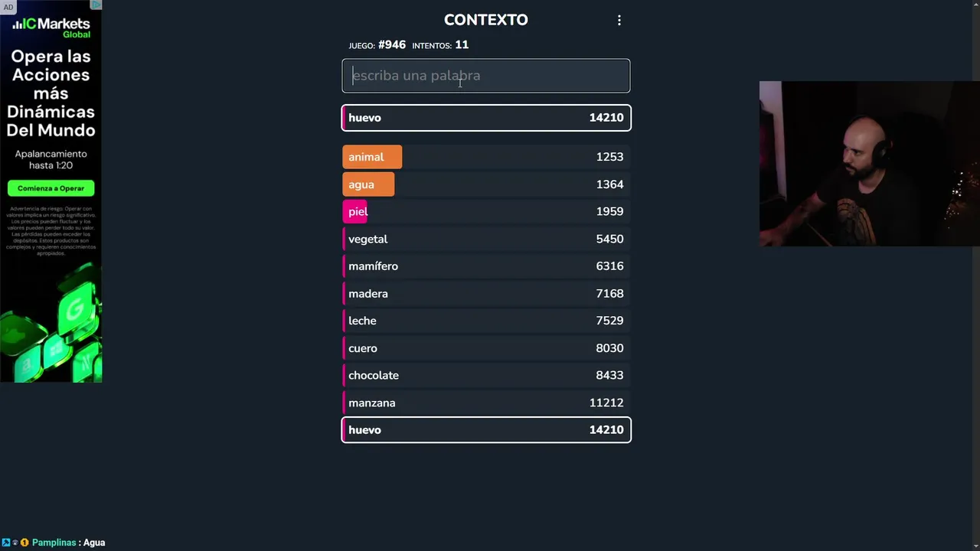Viewport: 980px width, 551px height.
Task: Select the "manzana" guess row
Action: coord(485,403)
